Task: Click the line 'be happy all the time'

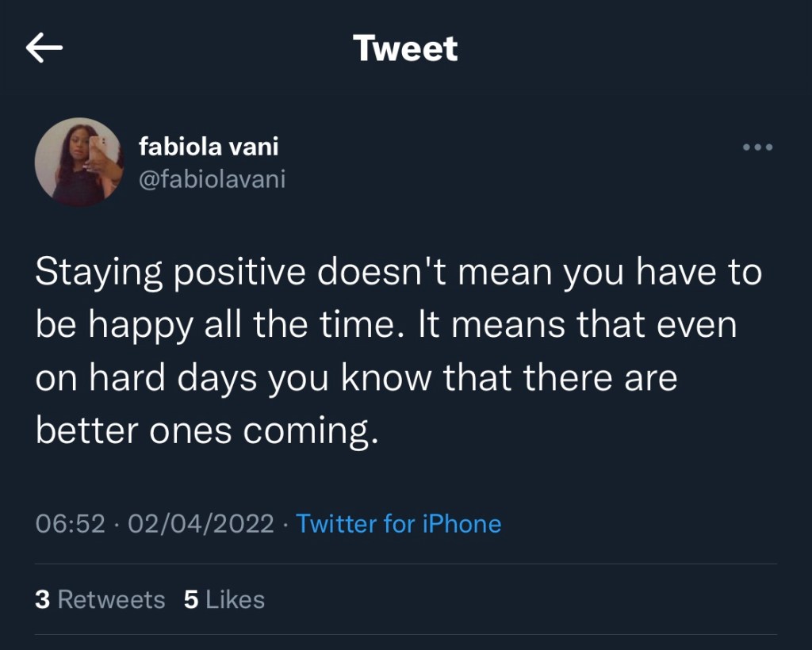Action: point(386,326)
